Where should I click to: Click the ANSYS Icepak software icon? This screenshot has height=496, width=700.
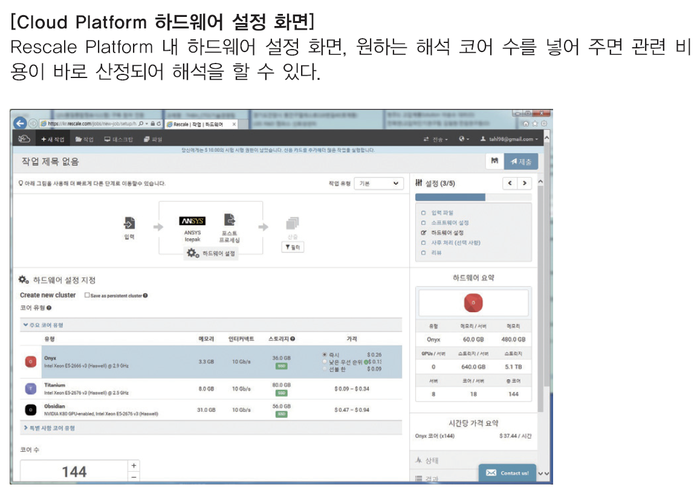tap(192, 221)
